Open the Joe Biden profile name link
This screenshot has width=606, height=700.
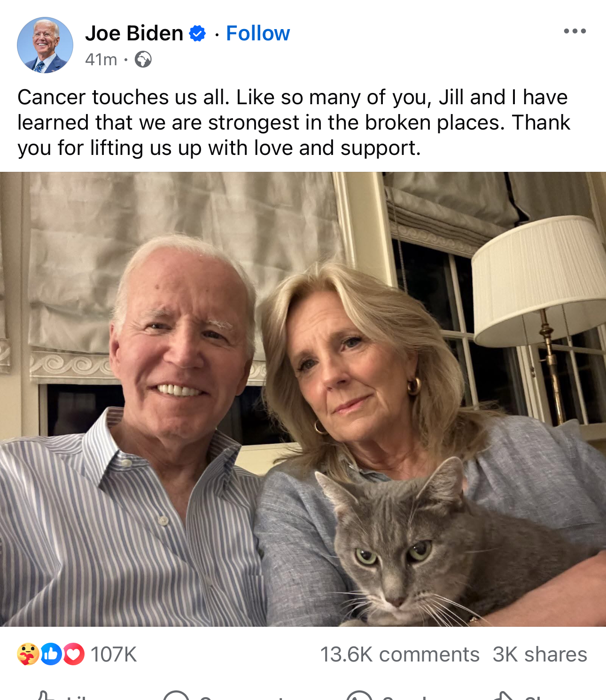(x=134, y=33)
